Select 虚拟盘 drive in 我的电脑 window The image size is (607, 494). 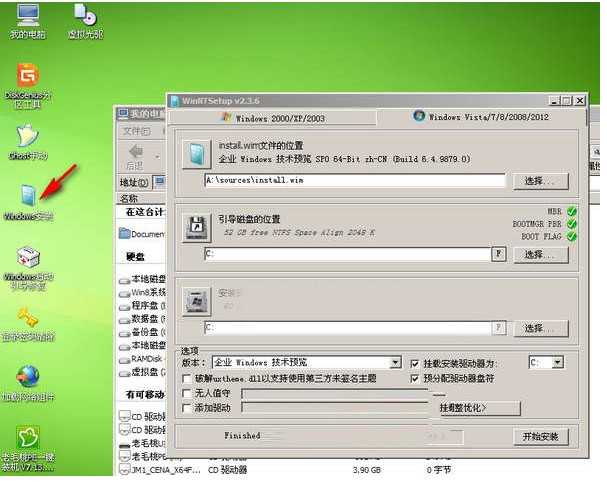click(142, 372)
